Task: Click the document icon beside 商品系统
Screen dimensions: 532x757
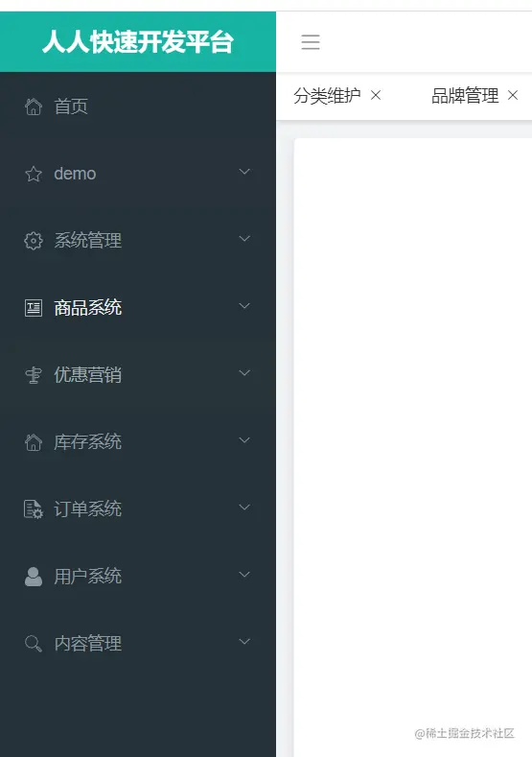Action: pos(34,308)
